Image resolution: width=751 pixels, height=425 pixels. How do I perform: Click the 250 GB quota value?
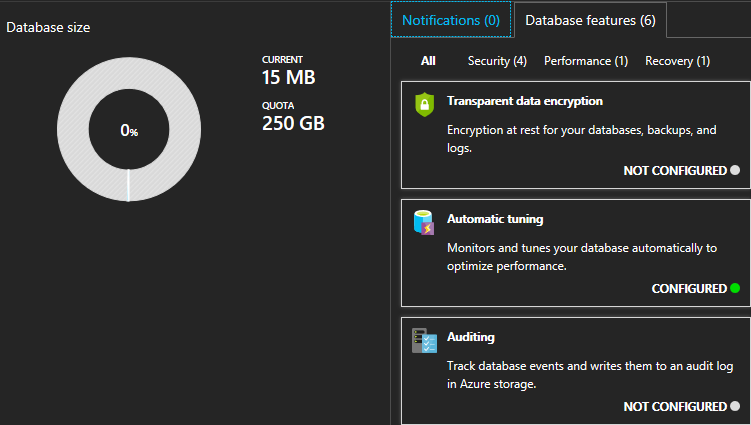click(293, 124)
